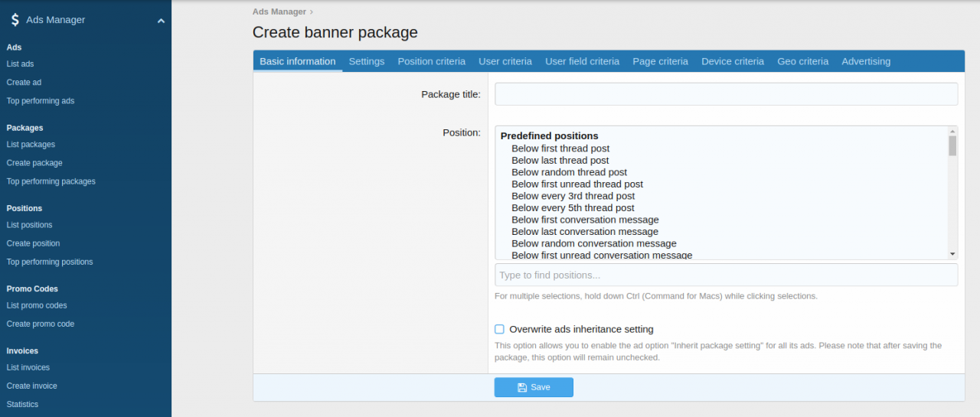Switch to the Settings tab
The image size is (980, 417).
click(367, 61)
